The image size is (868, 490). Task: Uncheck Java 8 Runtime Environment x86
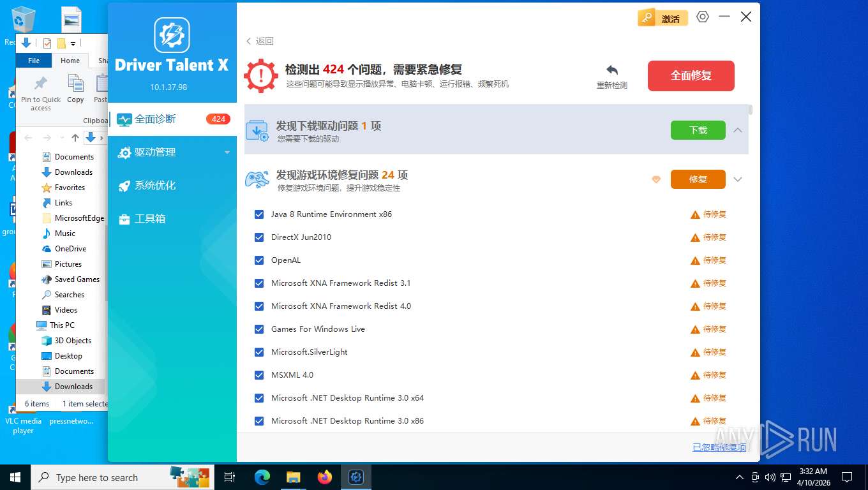point(259,214)
